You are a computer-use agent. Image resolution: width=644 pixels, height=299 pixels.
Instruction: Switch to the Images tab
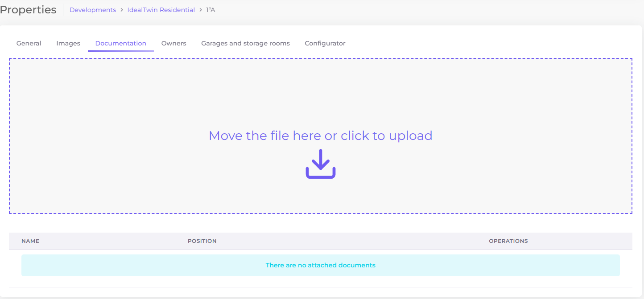(x=68, y=43)
